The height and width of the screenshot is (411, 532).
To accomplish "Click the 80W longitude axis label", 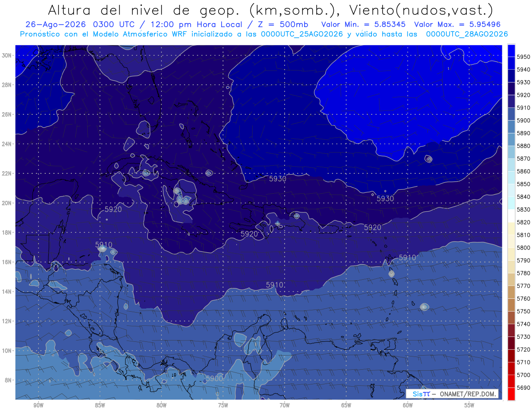I will [x=161, y=405].
